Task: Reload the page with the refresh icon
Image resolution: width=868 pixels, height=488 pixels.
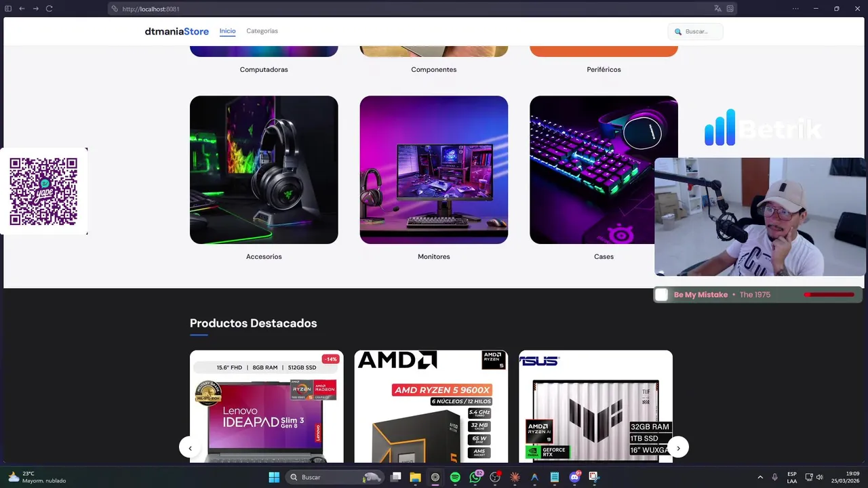Action: 49,9
